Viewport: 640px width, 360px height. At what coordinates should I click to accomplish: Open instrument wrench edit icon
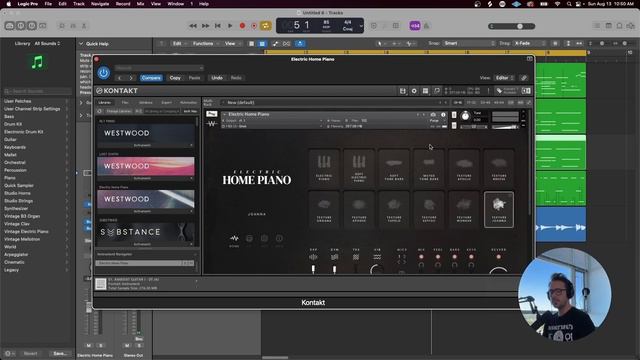click(x=211, y=114)
